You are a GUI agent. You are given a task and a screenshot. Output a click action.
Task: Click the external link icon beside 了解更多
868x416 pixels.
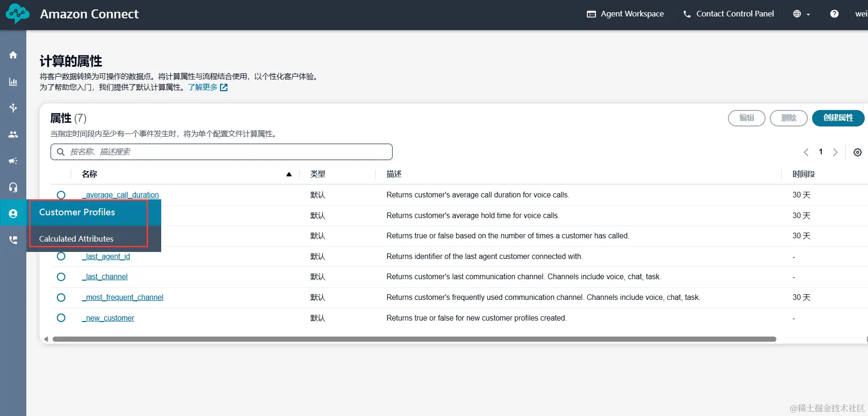[x=224, y=87]
